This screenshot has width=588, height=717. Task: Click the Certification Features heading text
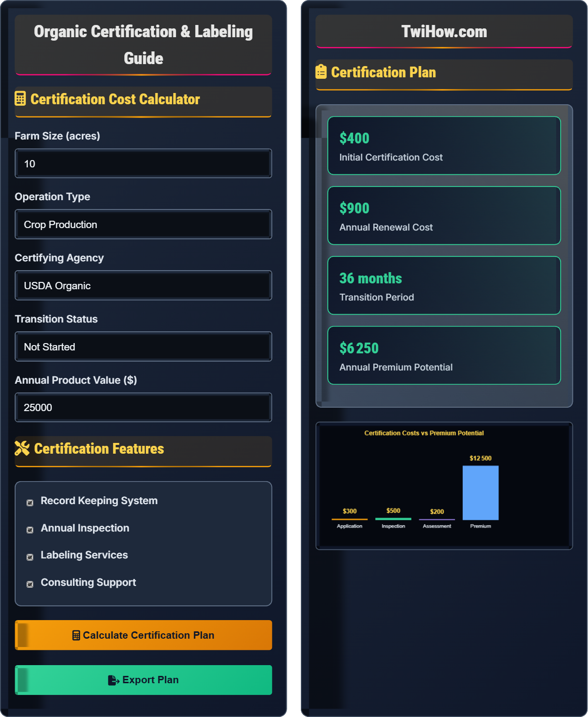[99, 448]
